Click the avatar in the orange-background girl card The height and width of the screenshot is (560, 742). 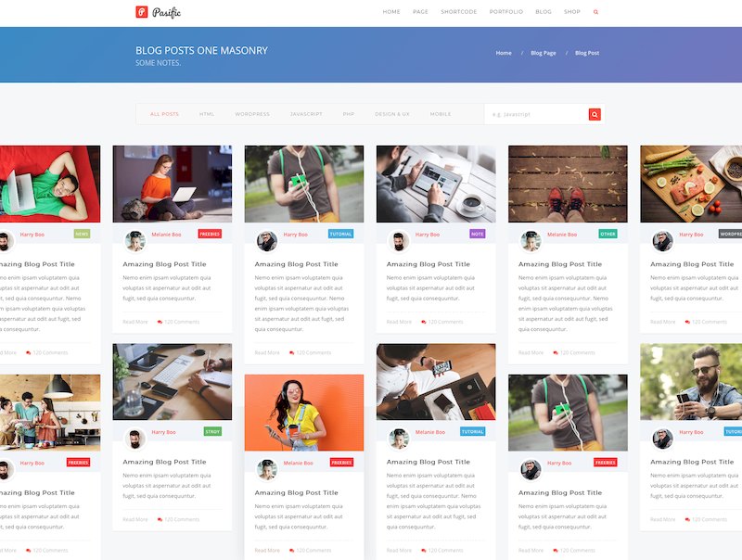(267, 470)
